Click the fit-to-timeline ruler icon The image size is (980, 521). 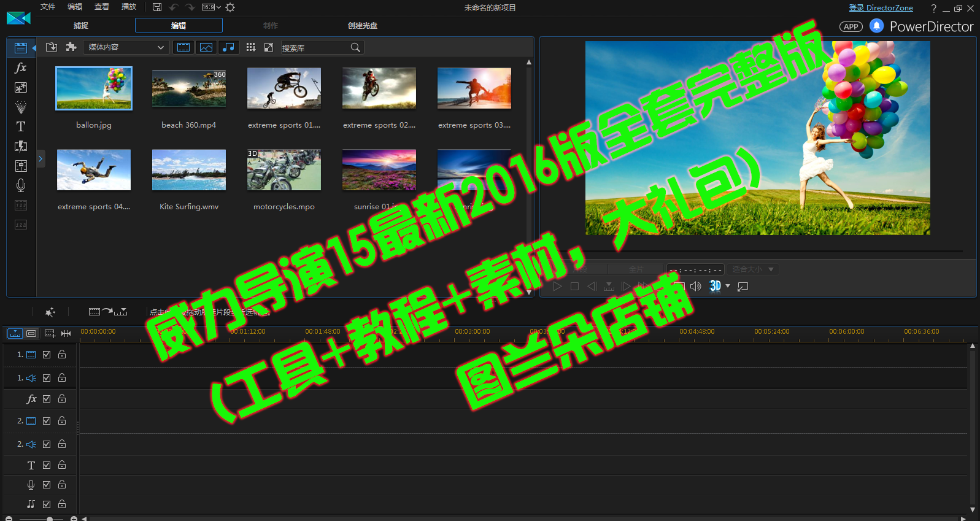[x=66, y=333]
